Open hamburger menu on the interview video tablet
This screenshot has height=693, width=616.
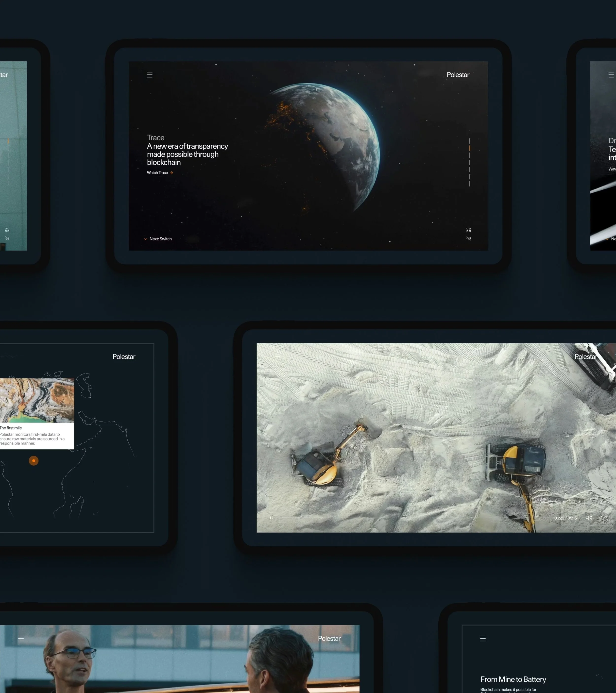(x=21, y=638)
